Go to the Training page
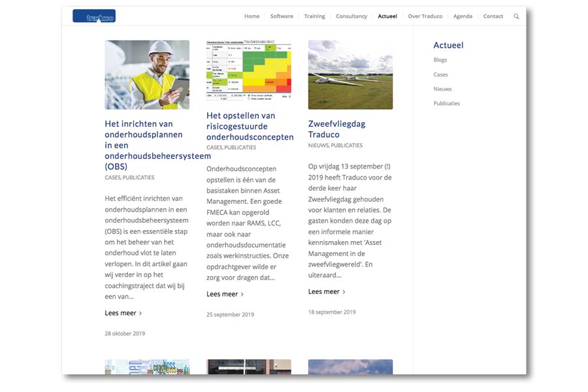This screenshot has height=392, width=588. [x=314, y=16]
